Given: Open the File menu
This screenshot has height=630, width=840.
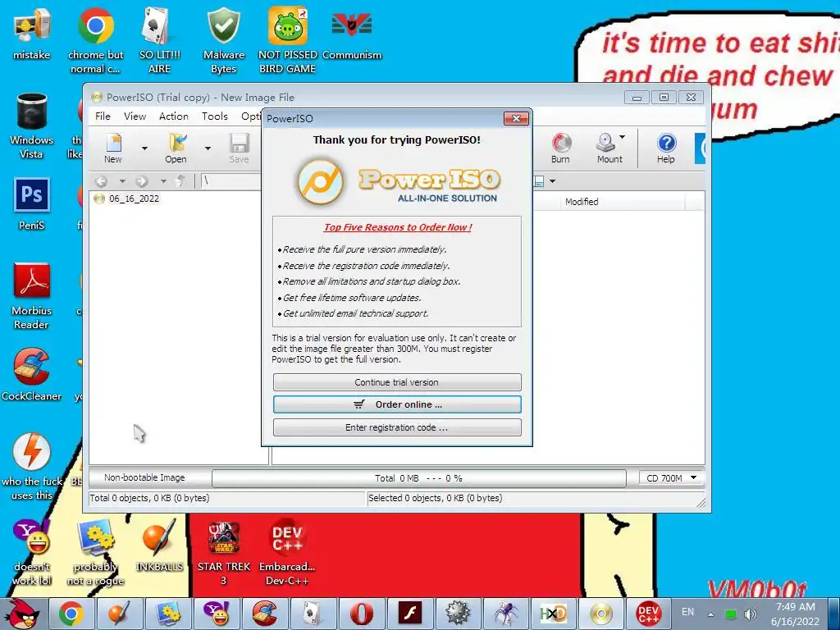Looking at the screenshot, I should (x=103, y=116).
